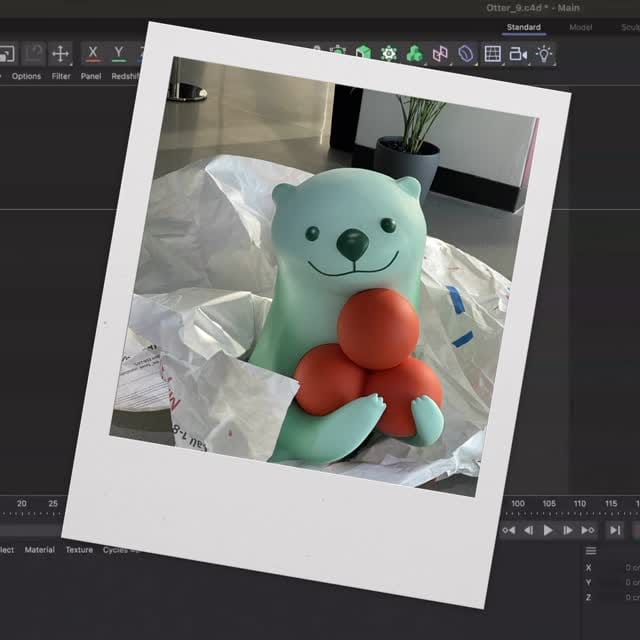Click the grid floor environment icon

tap(492, 53)
